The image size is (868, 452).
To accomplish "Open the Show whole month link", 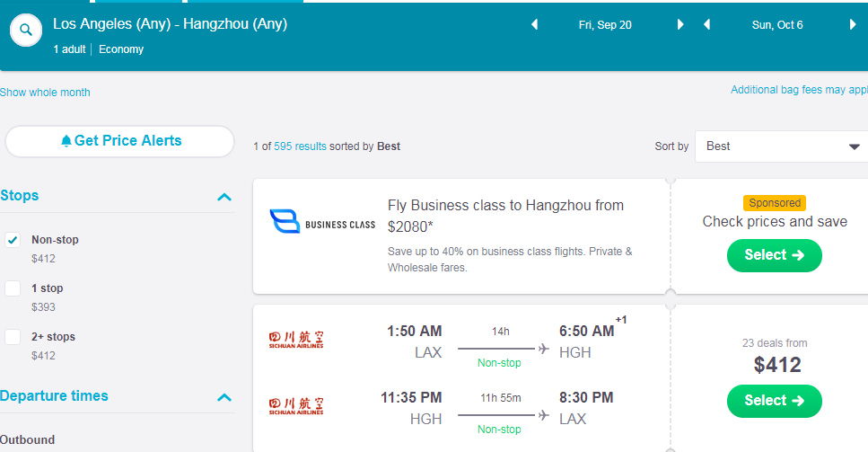I will (45, 93).
